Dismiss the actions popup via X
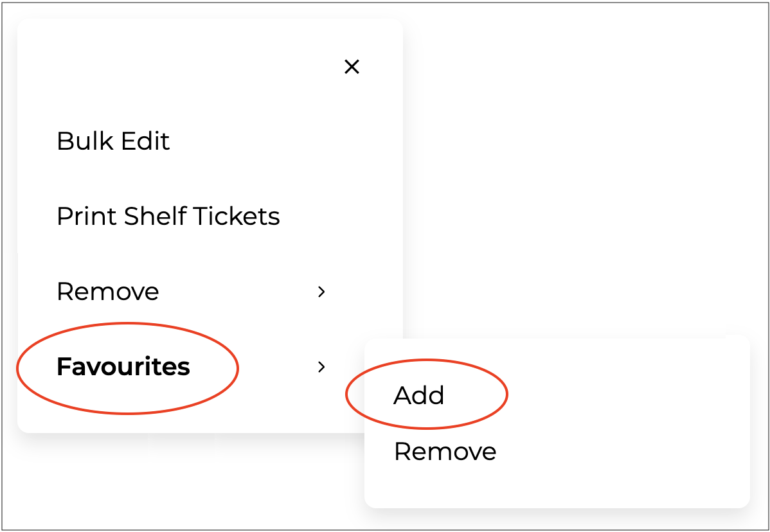 (352, 67)
